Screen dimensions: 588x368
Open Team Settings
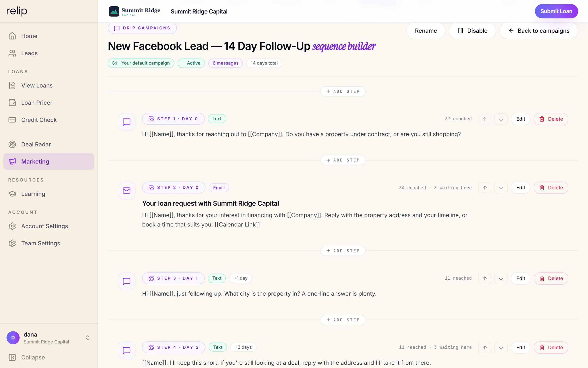[x=49, y=243]
